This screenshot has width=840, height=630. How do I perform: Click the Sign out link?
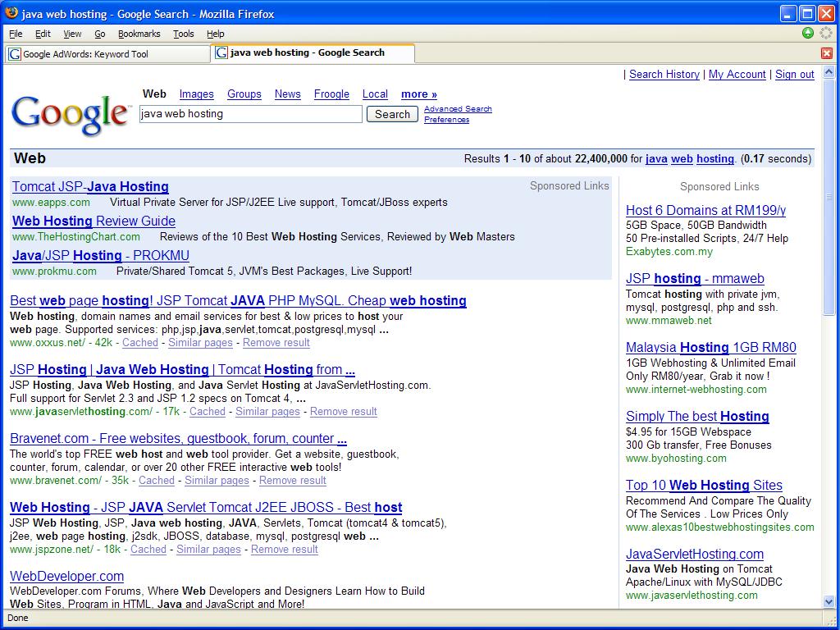(794, 75)
